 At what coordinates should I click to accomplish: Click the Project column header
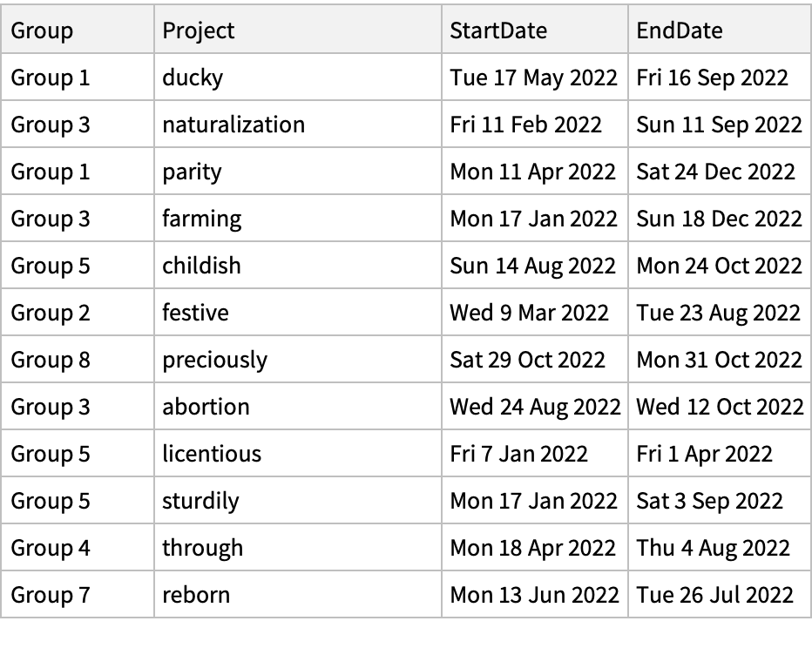[199, 30]
